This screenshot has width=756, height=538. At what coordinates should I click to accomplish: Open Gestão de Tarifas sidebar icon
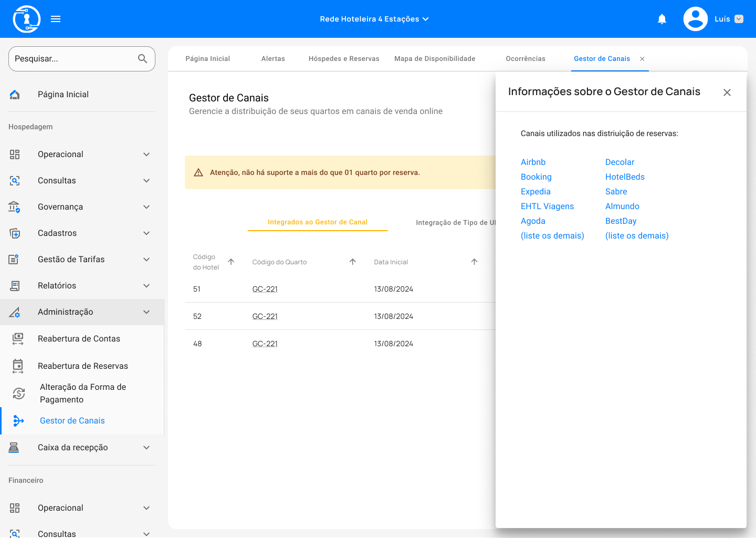[14, 259]
